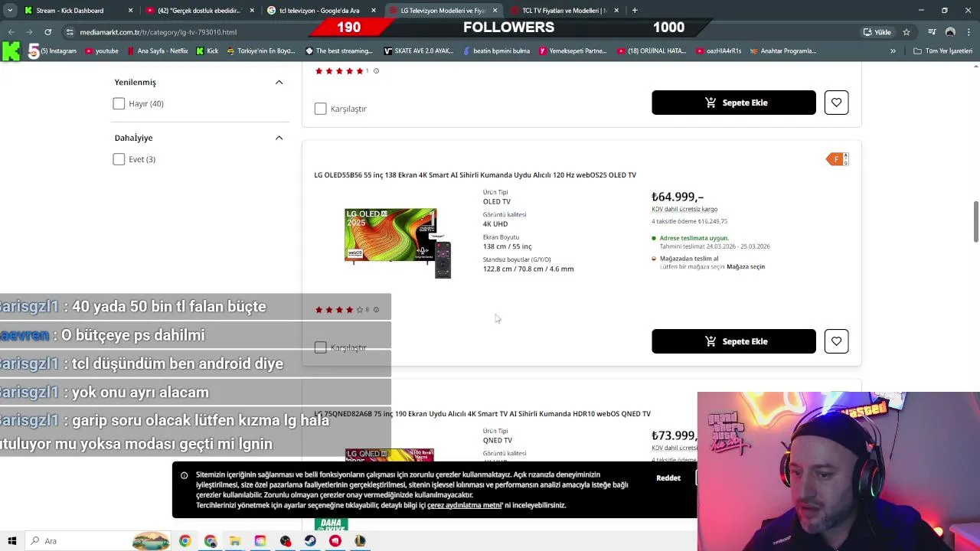
Task: Open Instagram bookmark
Action: pos(54,51)
